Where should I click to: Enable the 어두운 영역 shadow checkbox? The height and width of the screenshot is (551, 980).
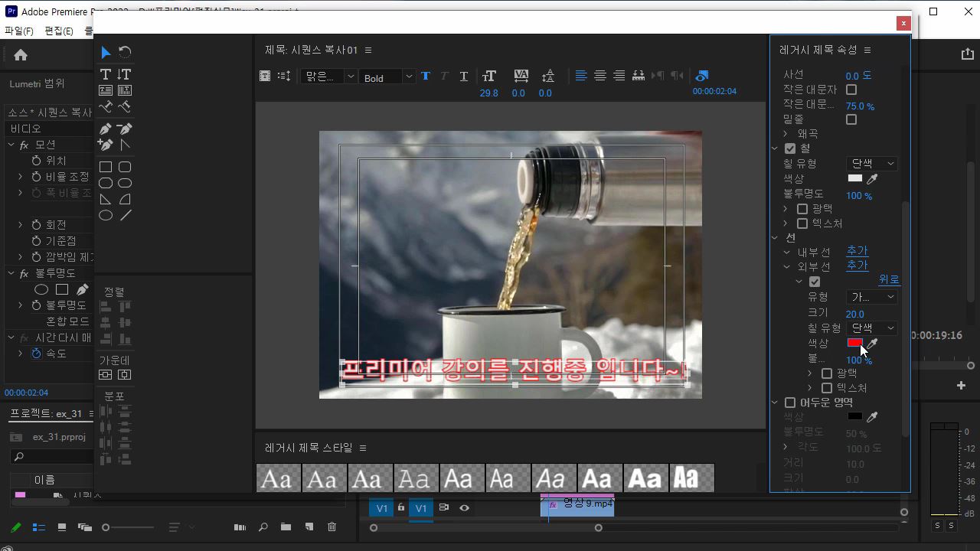pos(790,403)
